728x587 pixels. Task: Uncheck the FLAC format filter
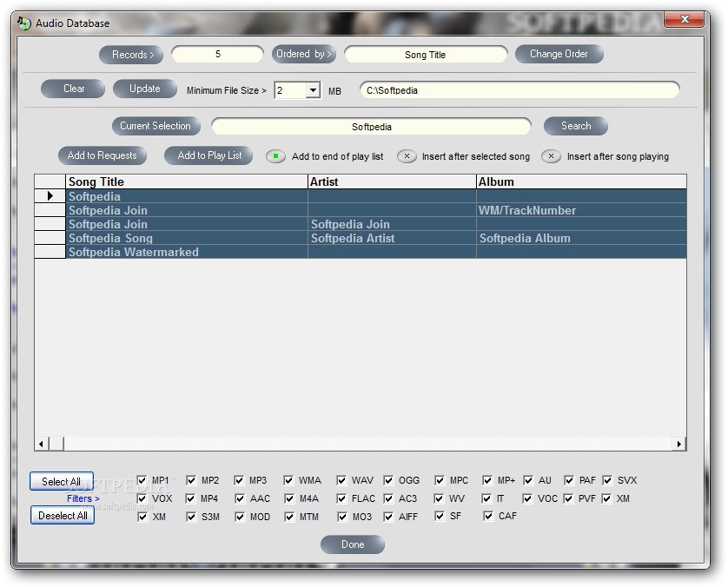pyautogui.click(x=341, y=498)
